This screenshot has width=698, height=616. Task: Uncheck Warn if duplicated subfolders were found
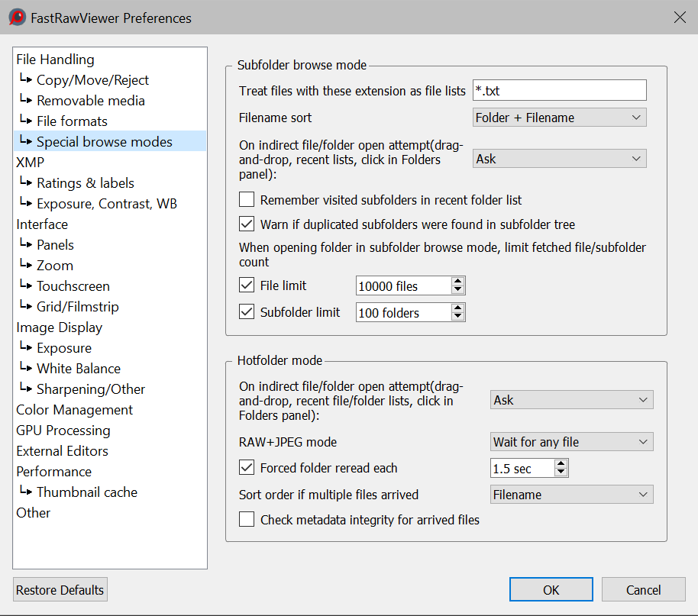tap(247, 224)
